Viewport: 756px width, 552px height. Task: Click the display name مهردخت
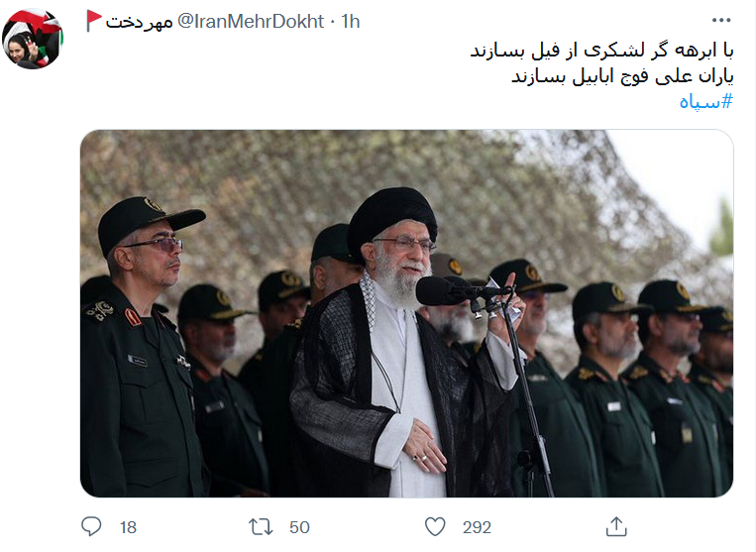(x=139, y=22)
